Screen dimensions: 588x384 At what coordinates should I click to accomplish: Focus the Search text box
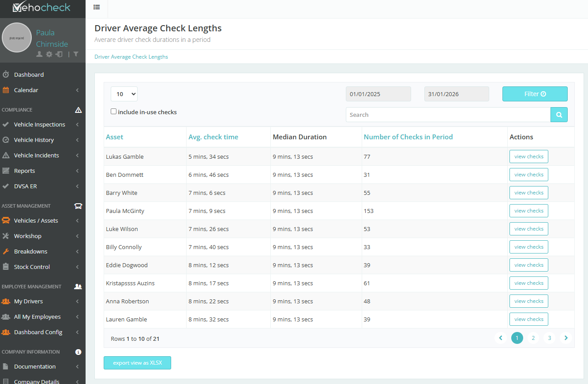(448, 115)
